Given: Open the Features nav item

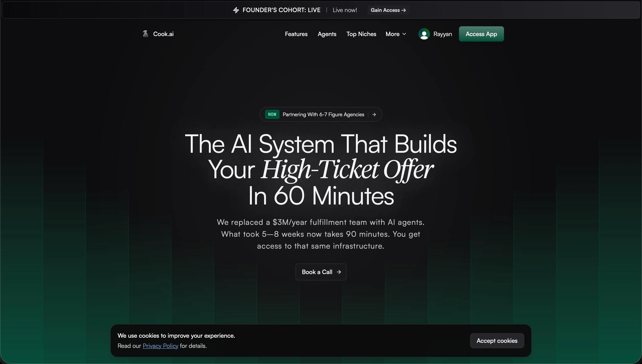Looking at the screenshot, I should [x=296, y=34].
